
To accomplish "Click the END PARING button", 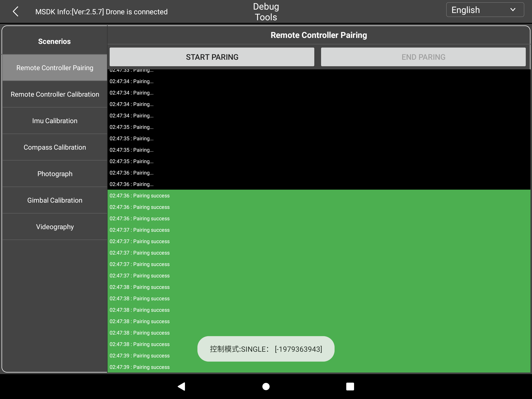I will [x=423, y=57].
